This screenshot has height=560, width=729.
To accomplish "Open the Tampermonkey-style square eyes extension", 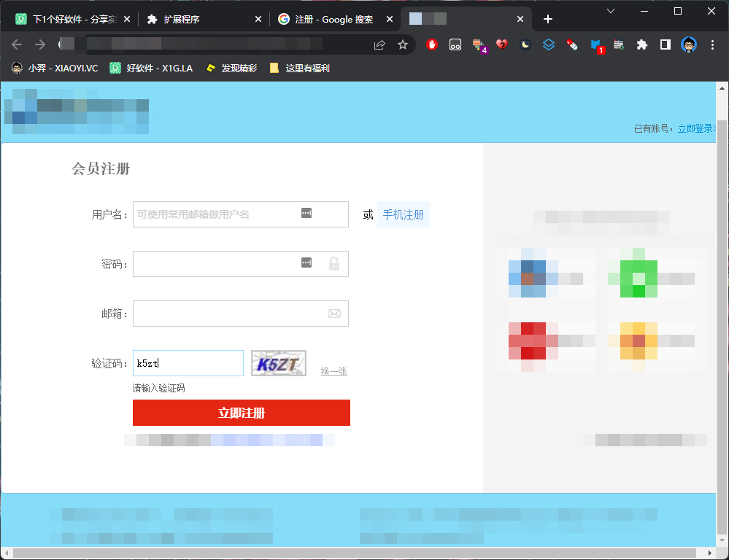I will pos(455,44).
